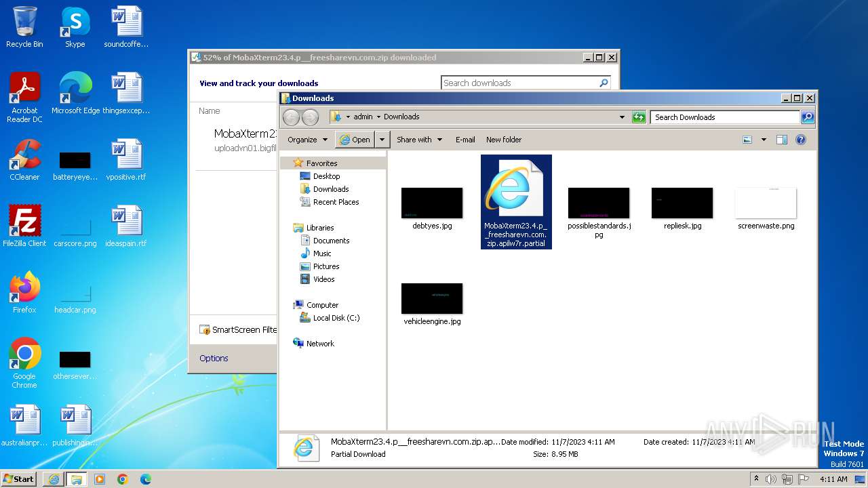
Task: Select repliesk.jpg thumbnail
Action: coord(682,209)
